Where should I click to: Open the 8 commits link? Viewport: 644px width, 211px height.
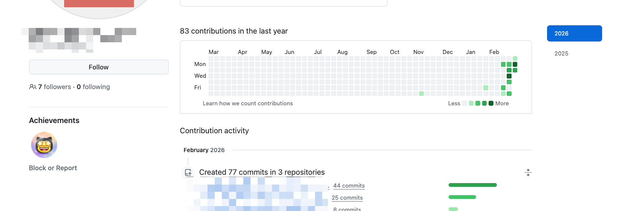click(x=347, y=209)
